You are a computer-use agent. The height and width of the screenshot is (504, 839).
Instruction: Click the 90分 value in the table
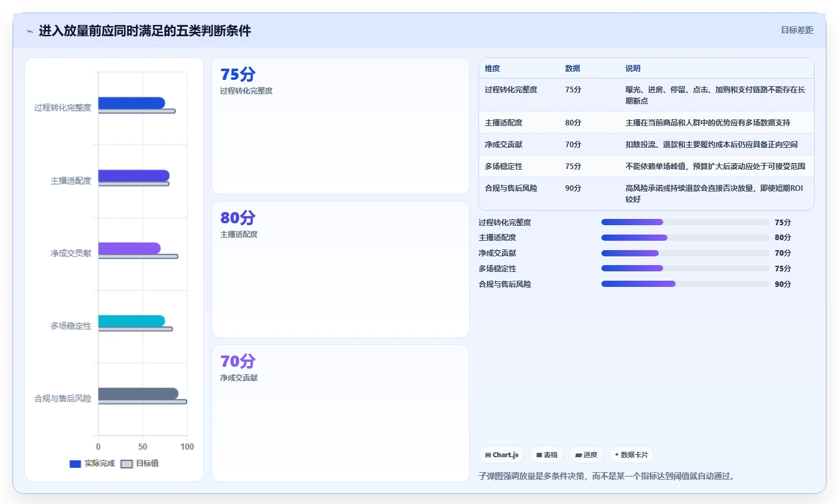[x=573, y=188]
